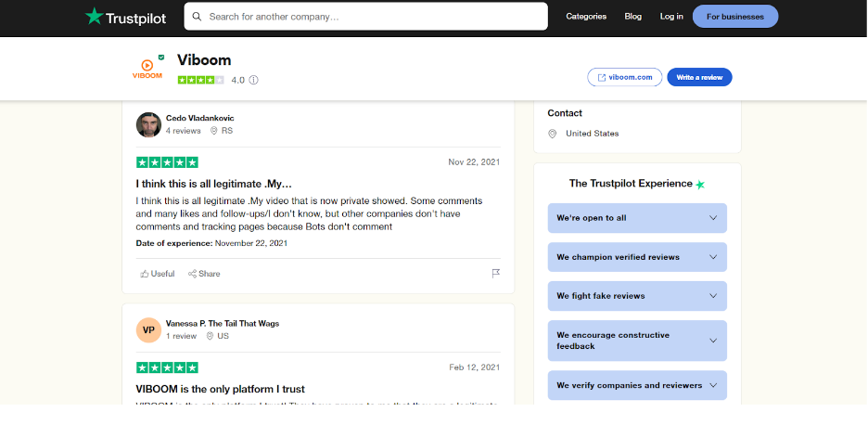This screenshot has height=425, width=868.
Task: Click Cedo Vladankovic's profile photo
Action: (x=148, y=125)
